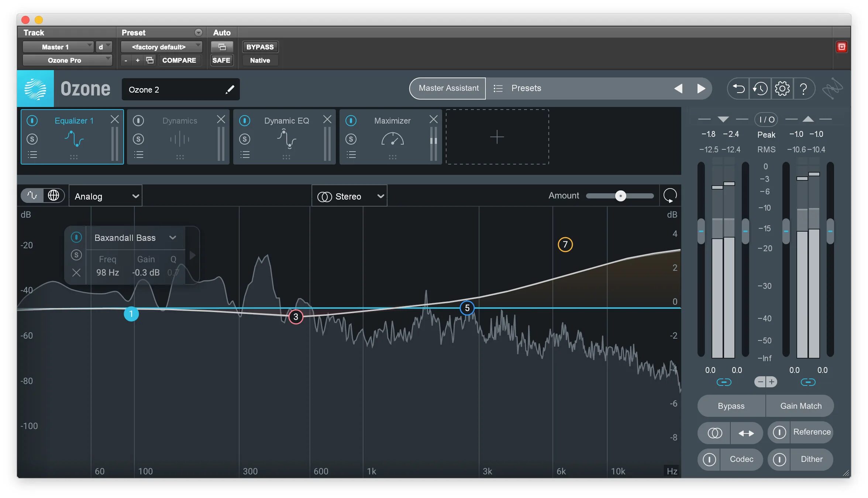Go to previous preset arrow

click(x=678, y=89)
